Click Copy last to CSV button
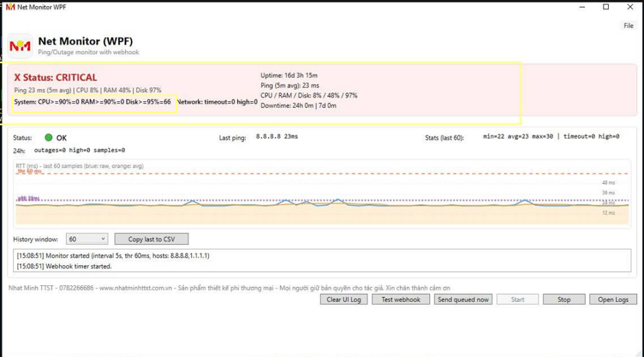644x357 pixels. pos(152,239)
